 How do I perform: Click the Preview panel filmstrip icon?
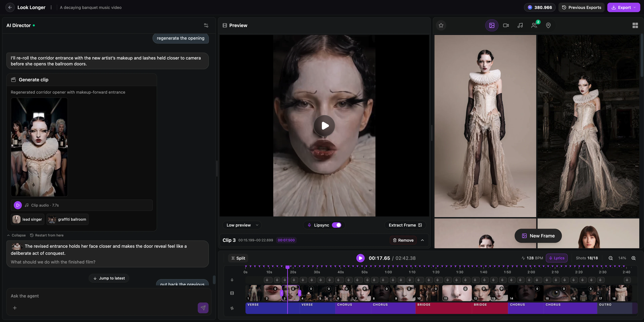[225, 26]
